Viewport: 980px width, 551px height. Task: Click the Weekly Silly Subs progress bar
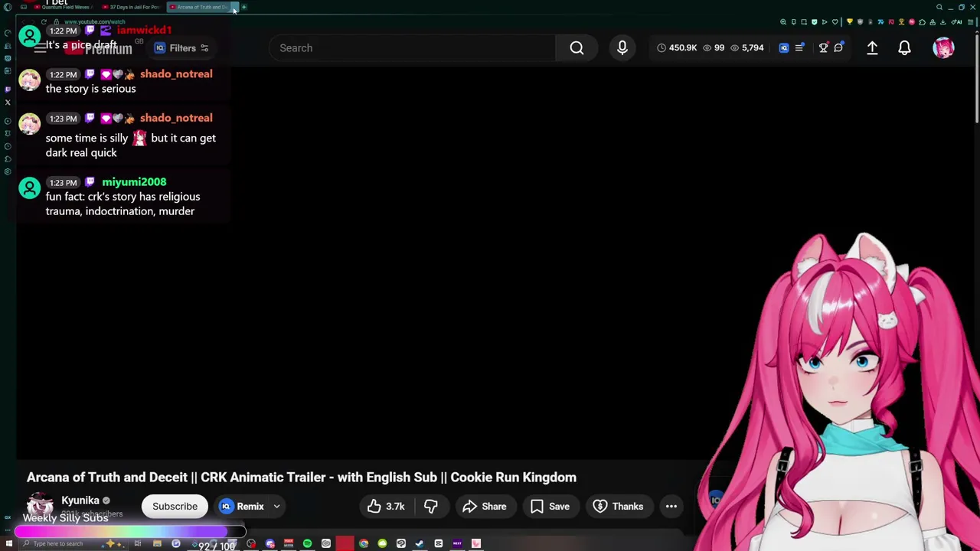point(130,531)
